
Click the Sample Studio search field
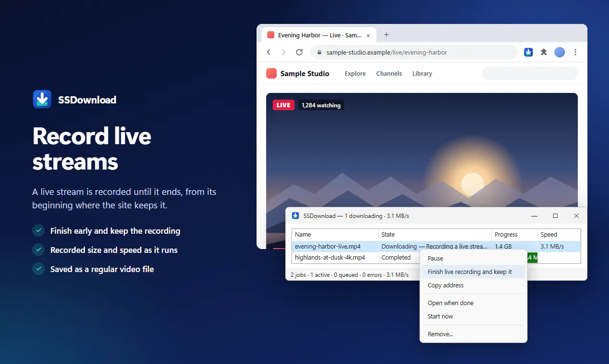(x=530, y=73)
